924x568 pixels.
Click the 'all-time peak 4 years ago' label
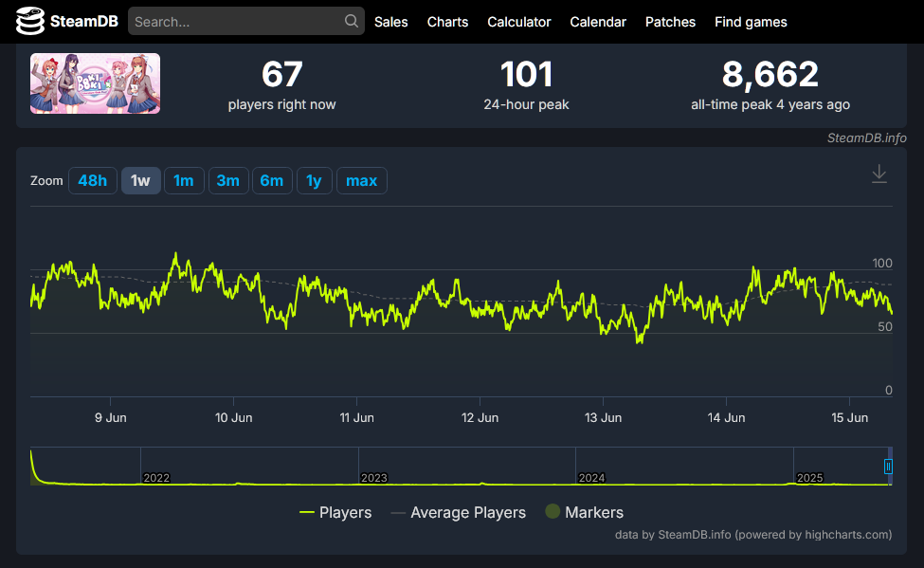pyautogui.click(x=770, y=104)
